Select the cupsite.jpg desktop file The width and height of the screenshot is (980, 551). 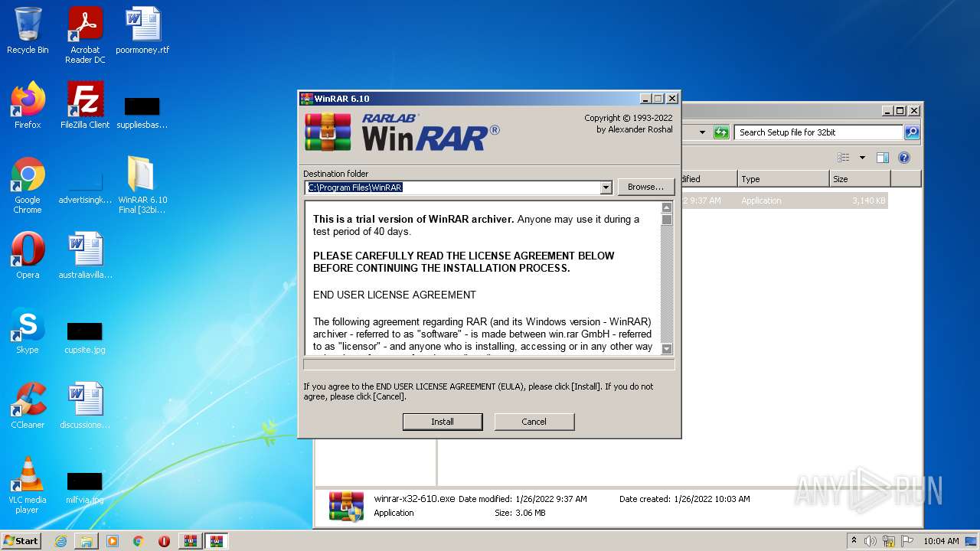(85, 338)
